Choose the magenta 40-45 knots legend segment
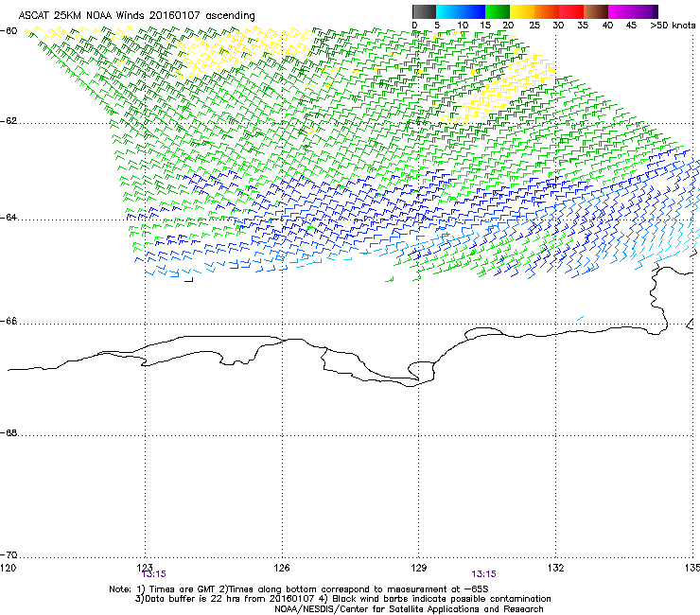Viewport: 700px width, 615px height. click(x=621, y=11)
